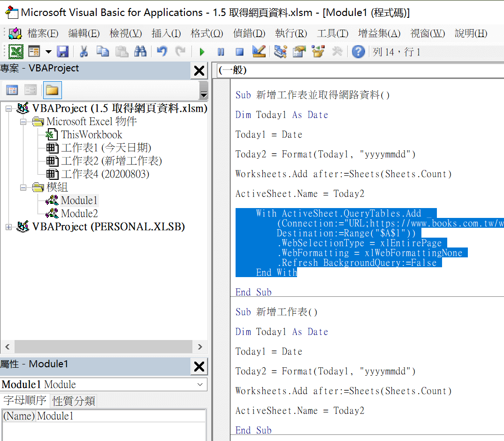Screen dimensions: 504x441
Task: Open the 工具(T) menu
Action: click(333, 33)
